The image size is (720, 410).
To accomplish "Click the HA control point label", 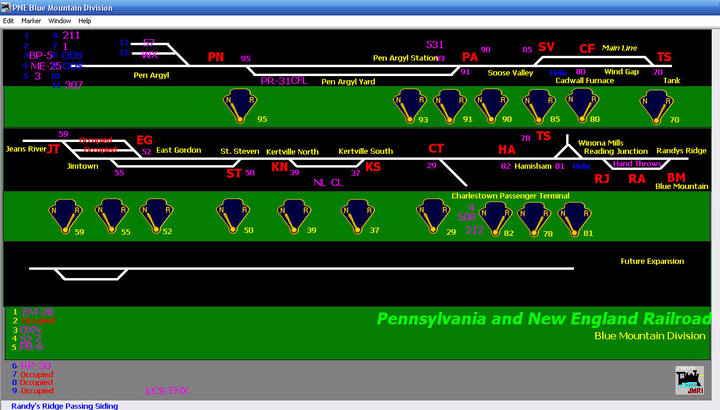I will [x=507, y=150].
